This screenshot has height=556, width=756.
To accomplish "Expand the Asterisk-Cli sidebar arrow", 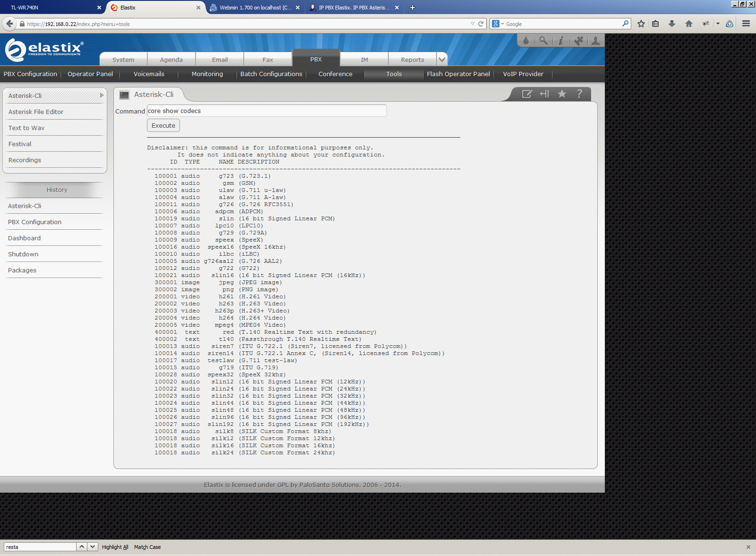I will (102, 96).
